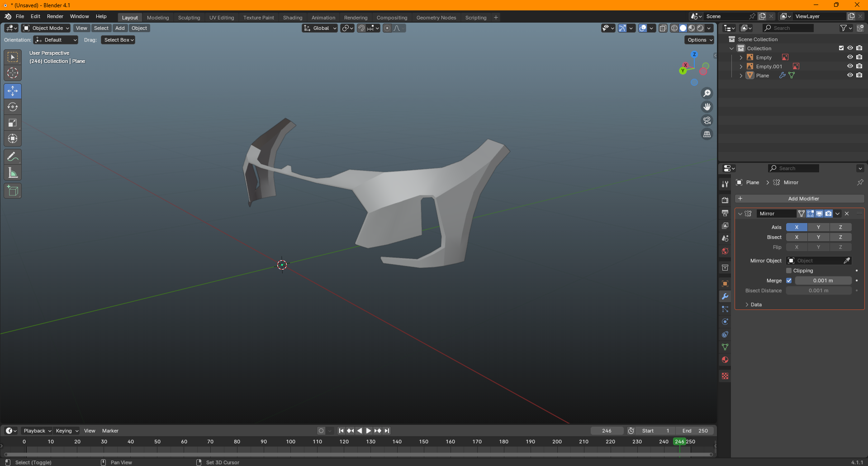Open the Global transform orientation dropdown
868x466 pixels.
[x=320, y=28]
